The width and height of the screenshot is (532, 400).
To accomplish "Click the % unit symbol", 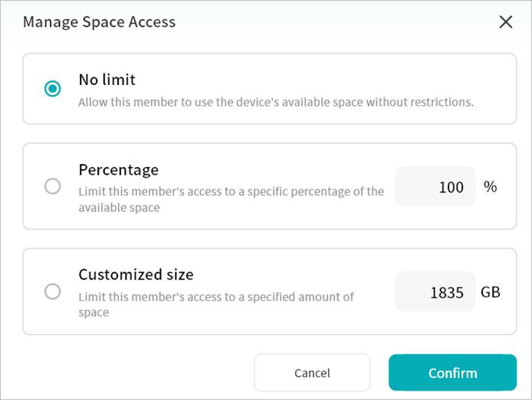I will [490, 186].
